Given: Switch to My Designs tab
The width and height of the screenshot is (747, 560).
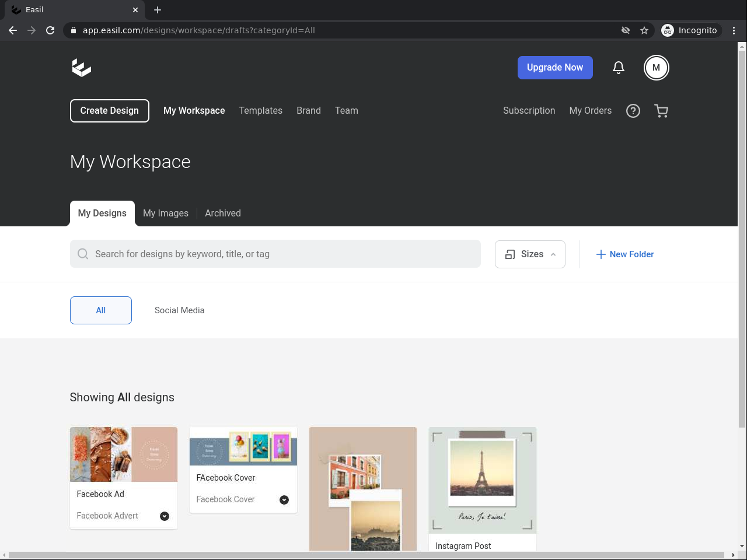Looking at the screenshot, I should 102,213.
